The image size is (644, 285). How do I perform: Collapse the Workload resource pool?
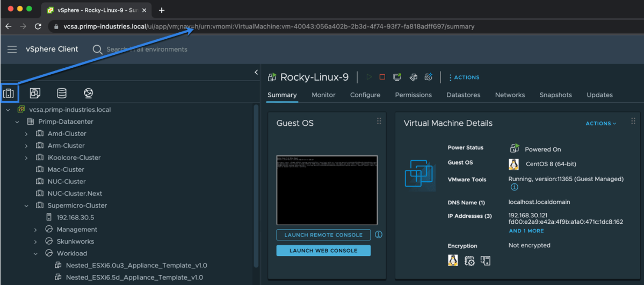pyautogui.click(x=36, y=253)
